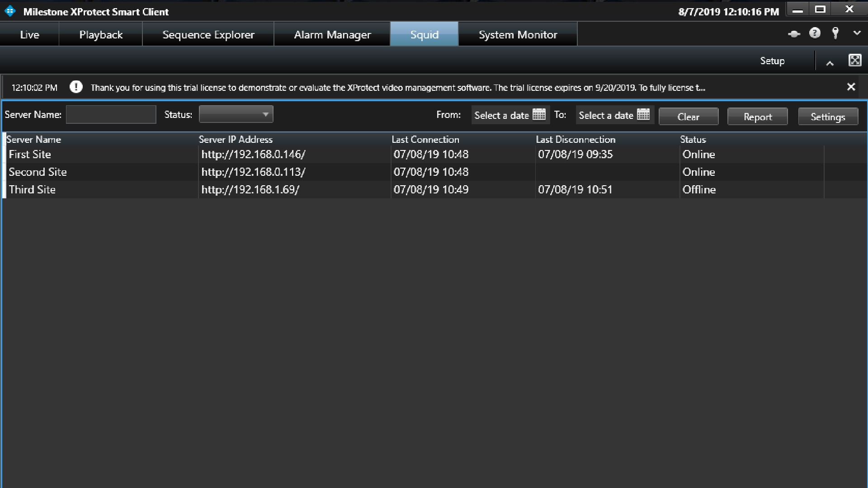This screenshot has width=868, height=488.
Task: Sort by Status column header
Action: 693,139
